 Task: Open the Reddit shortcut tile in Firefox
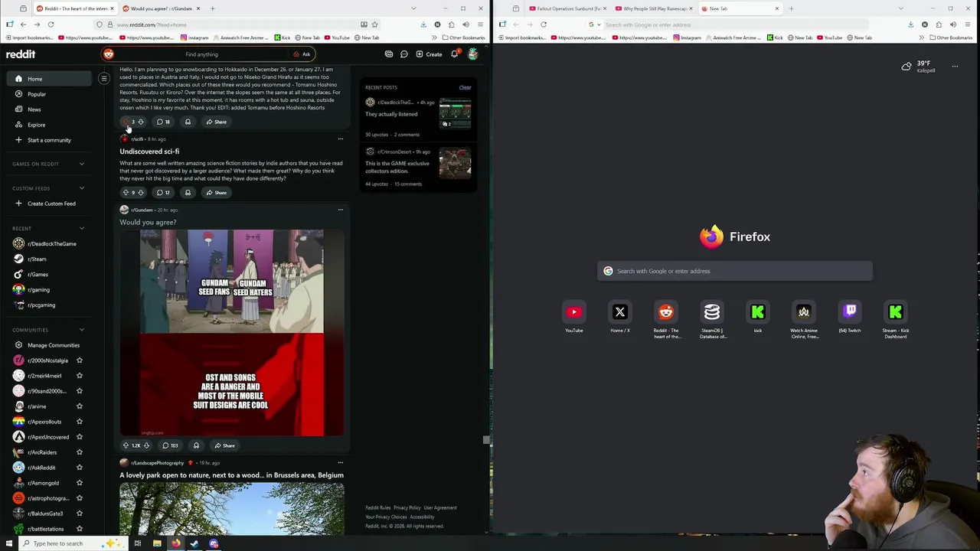[666, 312]
